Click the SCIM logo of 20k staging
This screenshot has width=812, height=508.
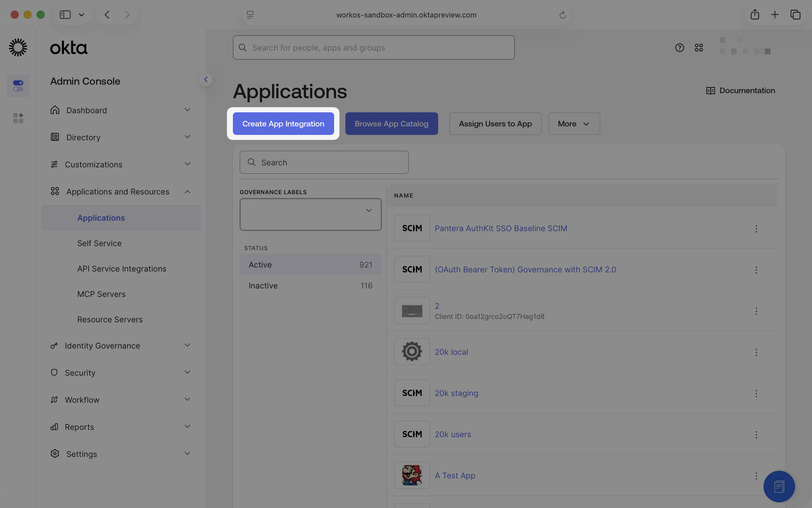click(412, 393)
